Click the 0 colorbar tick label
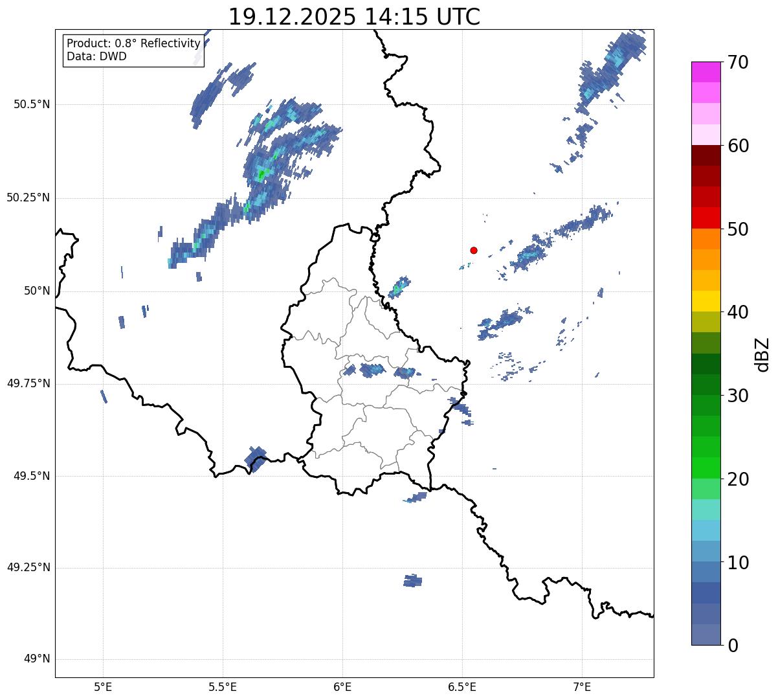 [733, 646]
